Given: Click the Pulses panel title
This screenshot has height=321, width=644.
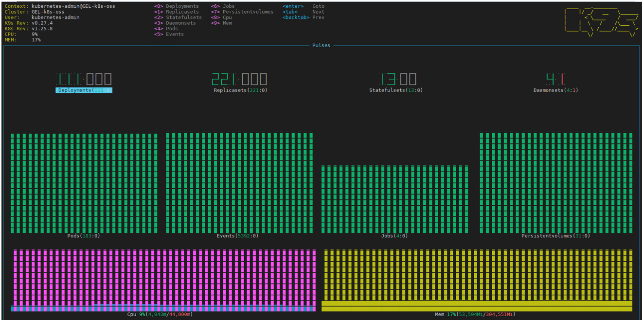Looking at the screenshot, I should click(321, 46).
